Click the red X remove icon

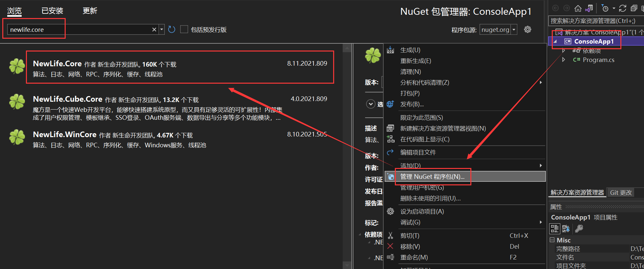coord(390,246)
